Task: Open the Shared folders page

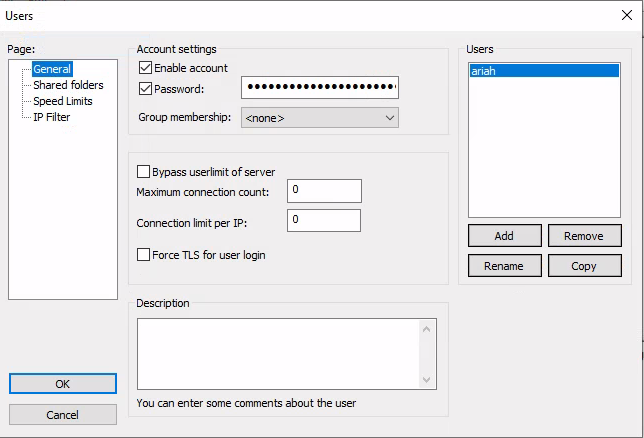Action: pos(68,85)
